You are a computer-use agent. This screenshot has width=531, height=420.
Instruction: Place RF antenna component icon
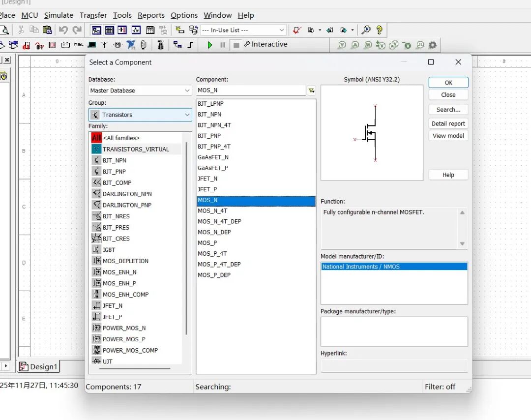tap(104, 45)
